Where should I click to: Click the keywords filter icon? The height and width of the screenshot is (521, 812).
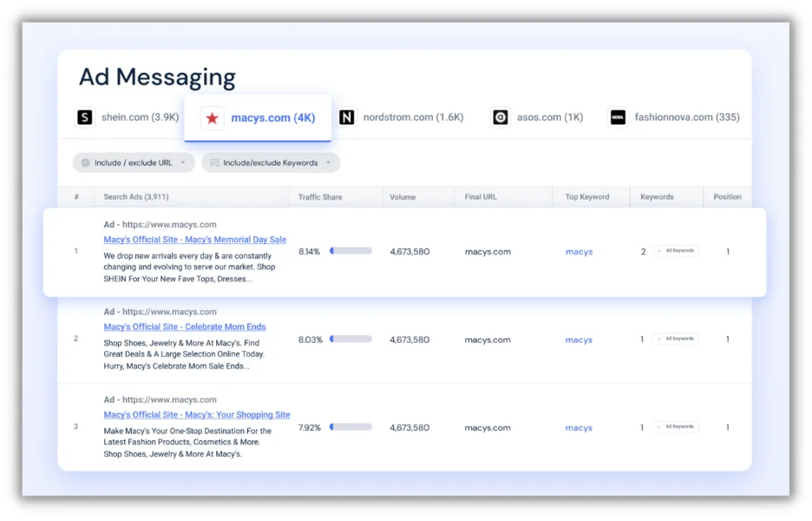coord(214,162)
